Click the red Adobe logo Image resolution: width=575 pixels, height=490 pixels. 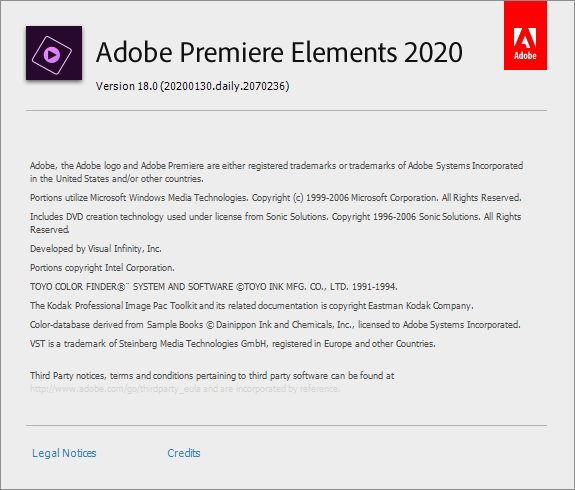[x=525, y=35]
